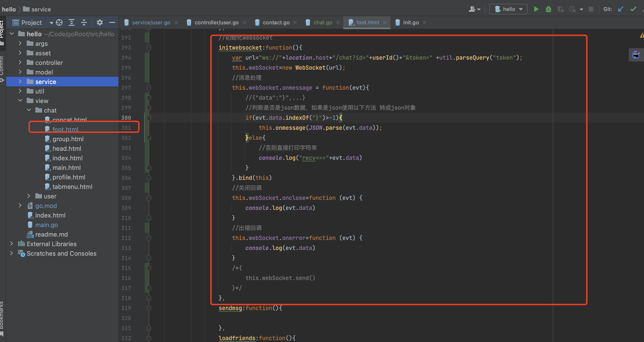This screenshot has width=644, height=342.
Task: Expand the args folder
Action: pyautogui.click(x=20, y=43)
